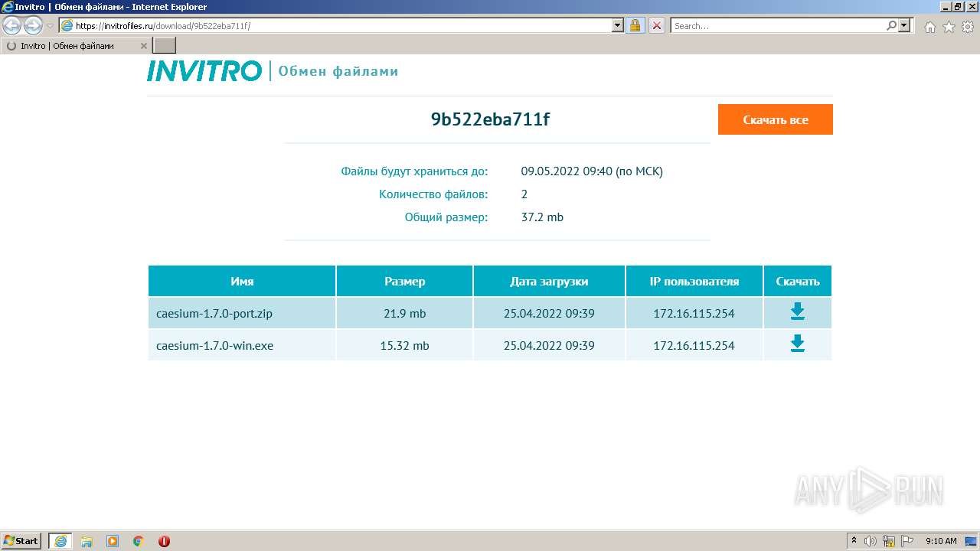Screen dimensions: 980x551
Task: Click the Скачать column header
Action: click(798, 281)
